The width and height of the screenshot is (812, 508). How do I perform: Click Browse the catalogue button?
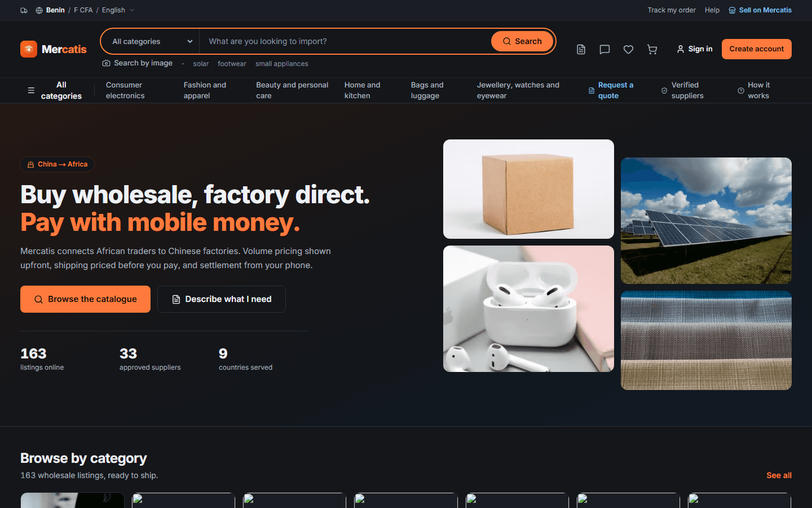pos(85,299)
